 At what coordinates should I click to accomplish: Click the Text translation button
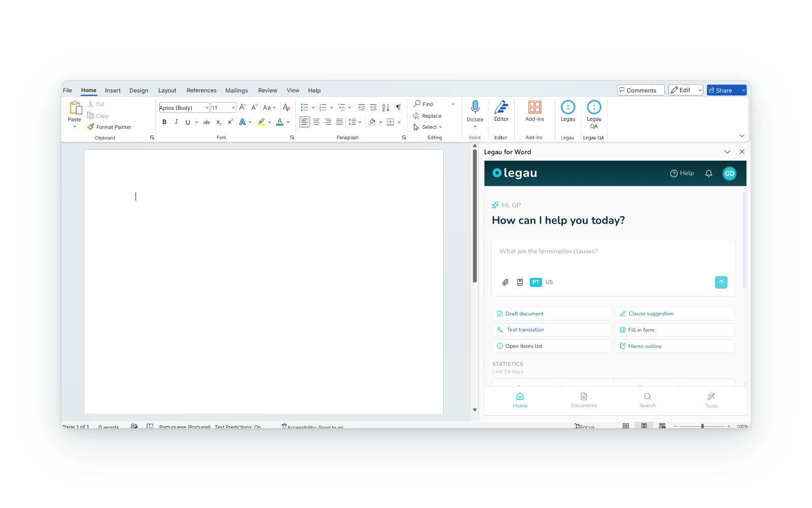tap(552, 330)
